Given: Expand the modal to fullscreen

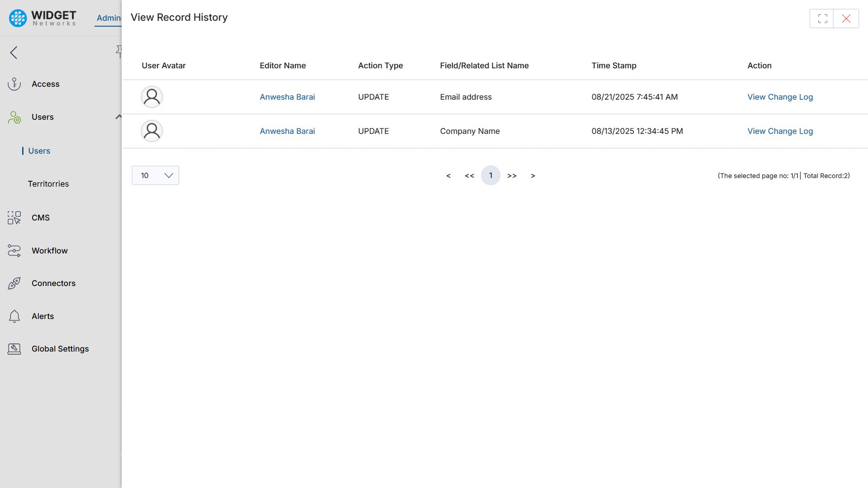Looking at the screenshot, I should (822, 19).
